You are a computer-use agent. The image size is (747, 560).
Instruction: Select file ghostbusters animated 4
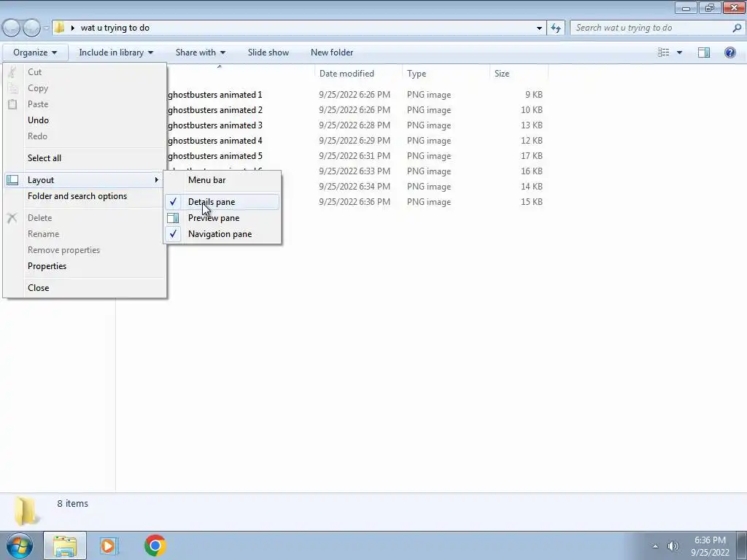pos(215,141)
